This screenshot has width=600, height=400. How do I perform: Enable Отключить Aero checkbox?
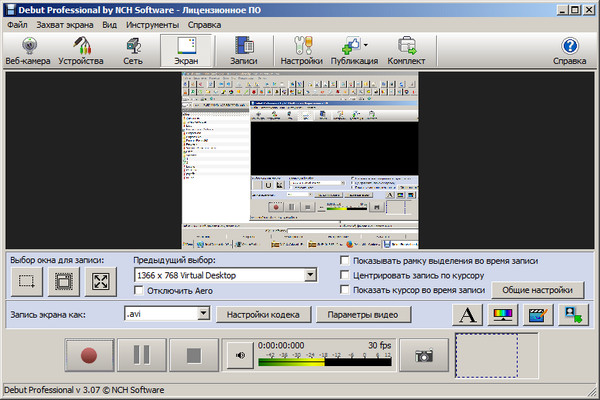click(139, 290)
